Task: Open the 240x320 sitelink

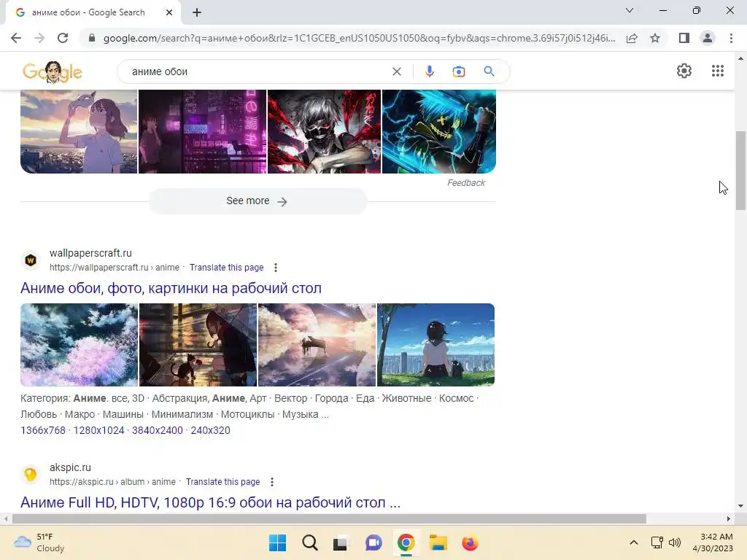Action: coord(211,430)
